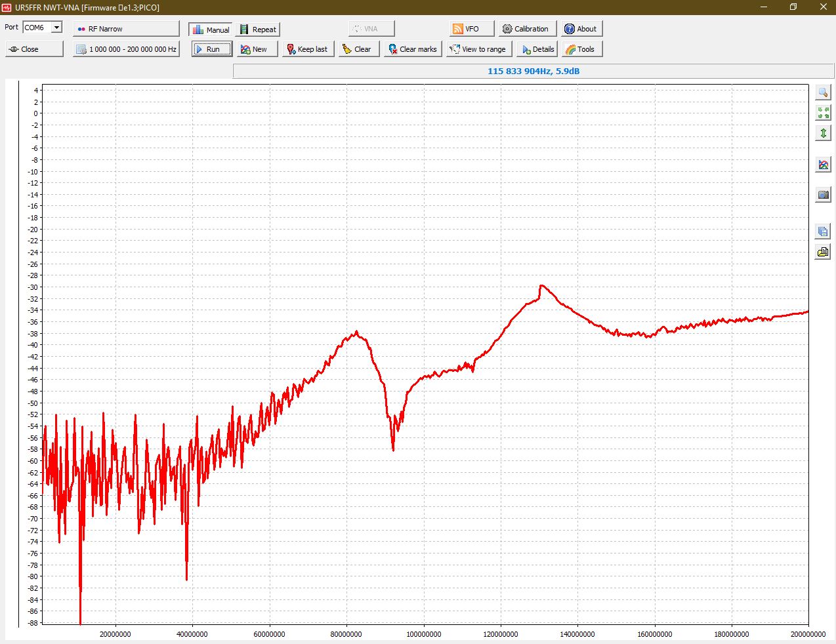
Task: Open the 1 000 000 - 200 000 000 Hz range selector
Action: point(126,49)
